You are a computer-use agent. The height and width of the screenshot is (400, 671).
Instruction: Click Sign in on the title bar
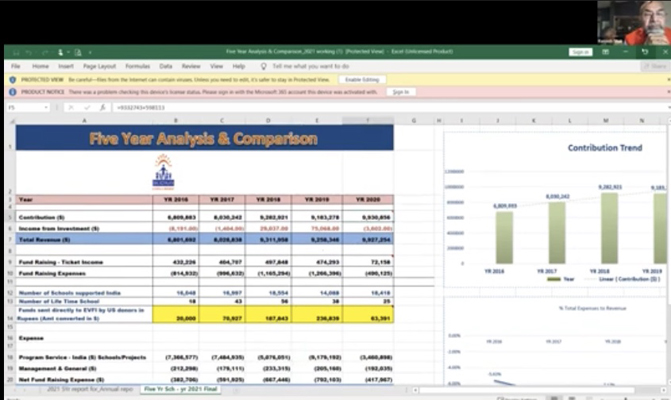(x=580, y=52)
